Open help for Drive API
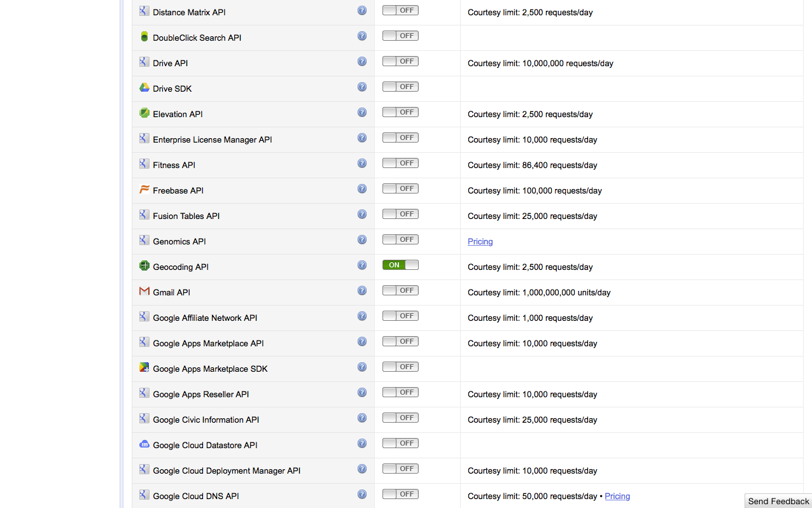 362,61
